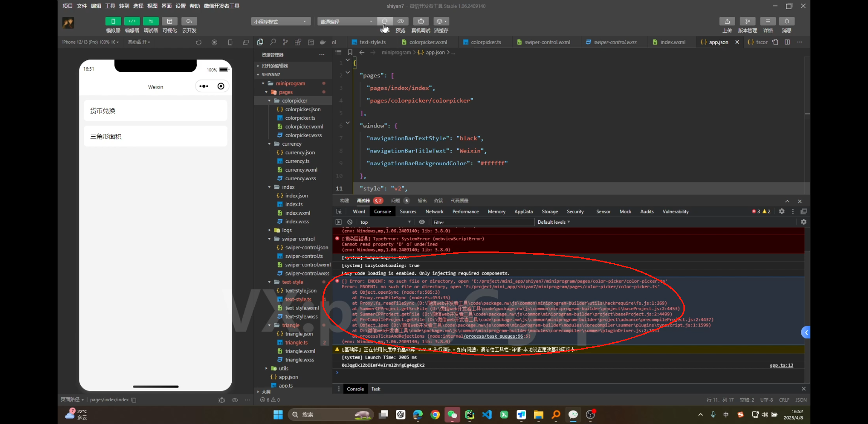This screenshot has width=868, height=424.
Task: Open the extensions icon in the sidebar
Action: 298,42
